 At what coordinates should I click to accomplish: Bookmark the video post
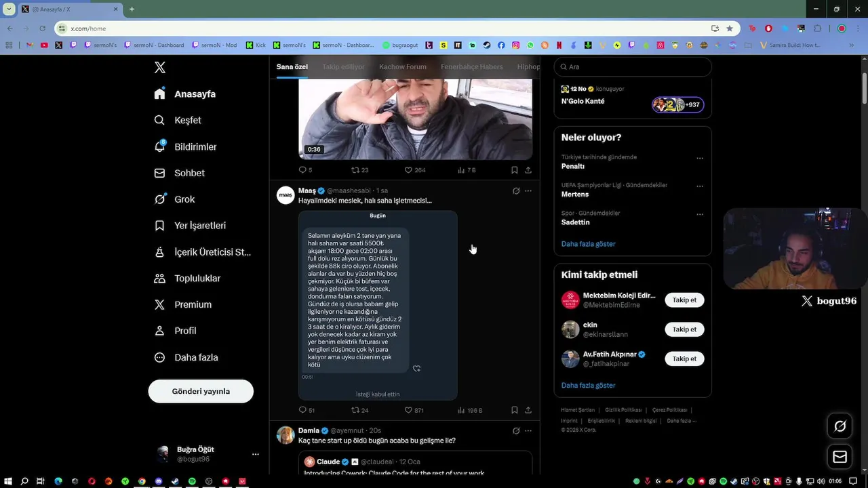515,170
